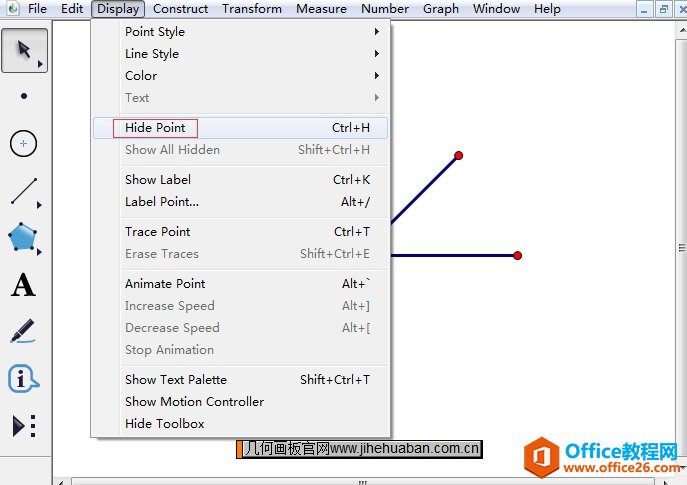
Task: Open the Line Style submenu
Action: [241, 53]
